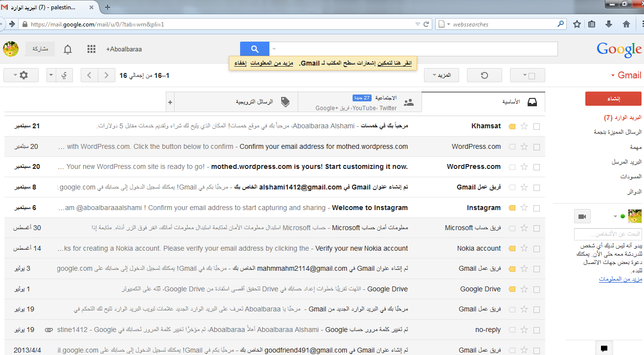
Task: Start a video call with camera icon
Action: coord(582,216)
